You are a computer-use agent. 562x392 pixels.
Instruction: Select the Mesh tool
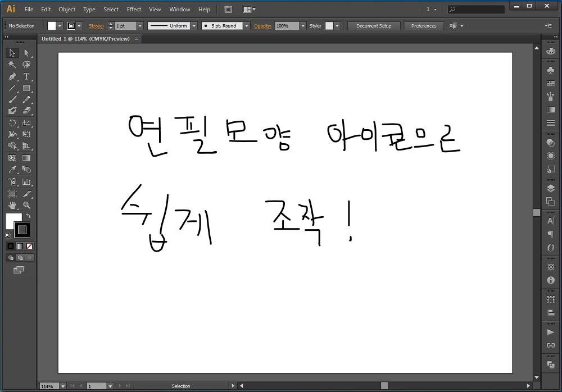(12, 158)
